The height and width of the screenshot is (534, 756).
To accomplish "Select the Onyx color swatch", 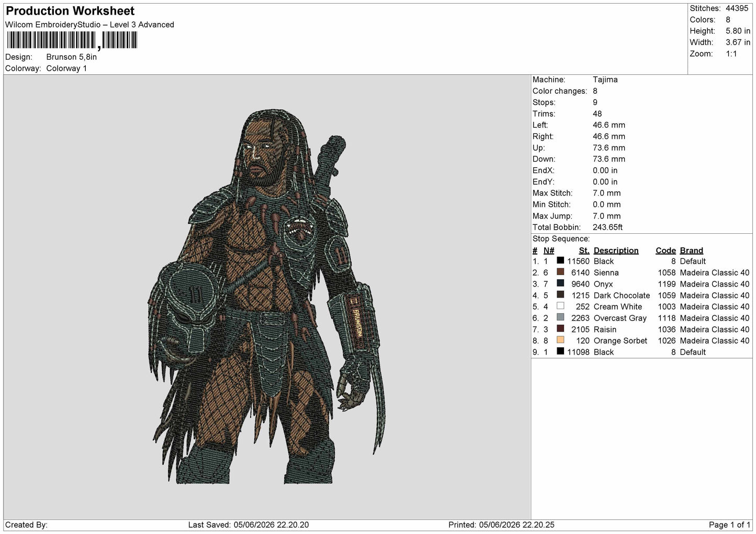I will coord(560,283).
